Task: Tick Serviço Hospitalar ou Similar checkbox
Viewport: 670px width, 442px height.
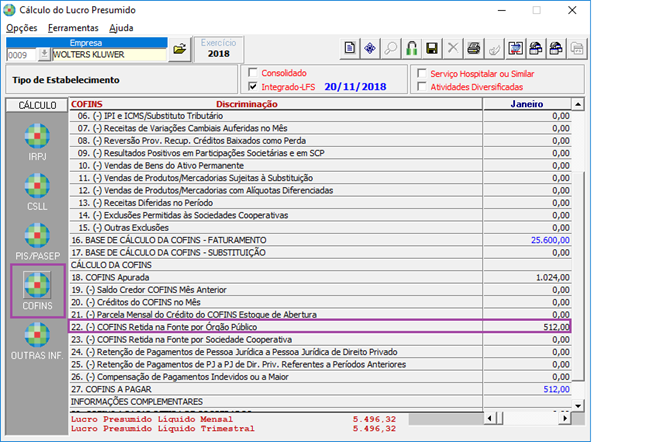Action: coord(422,73)
